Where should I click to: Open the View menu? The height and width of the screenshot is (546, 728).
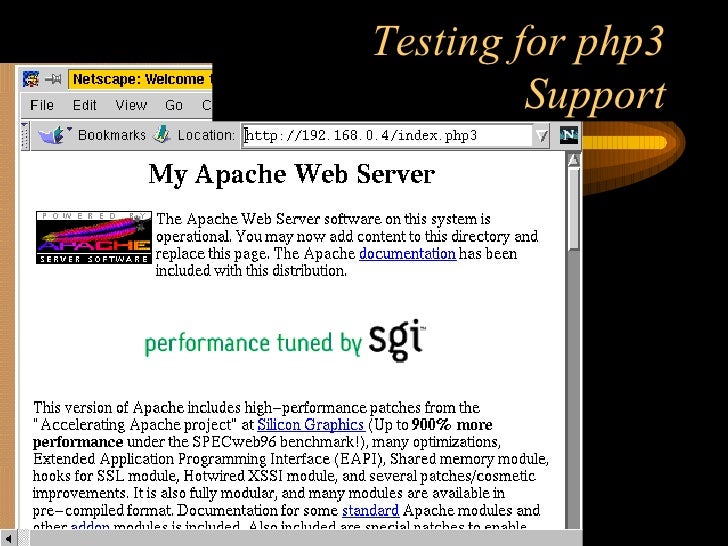tap(131, 105)
